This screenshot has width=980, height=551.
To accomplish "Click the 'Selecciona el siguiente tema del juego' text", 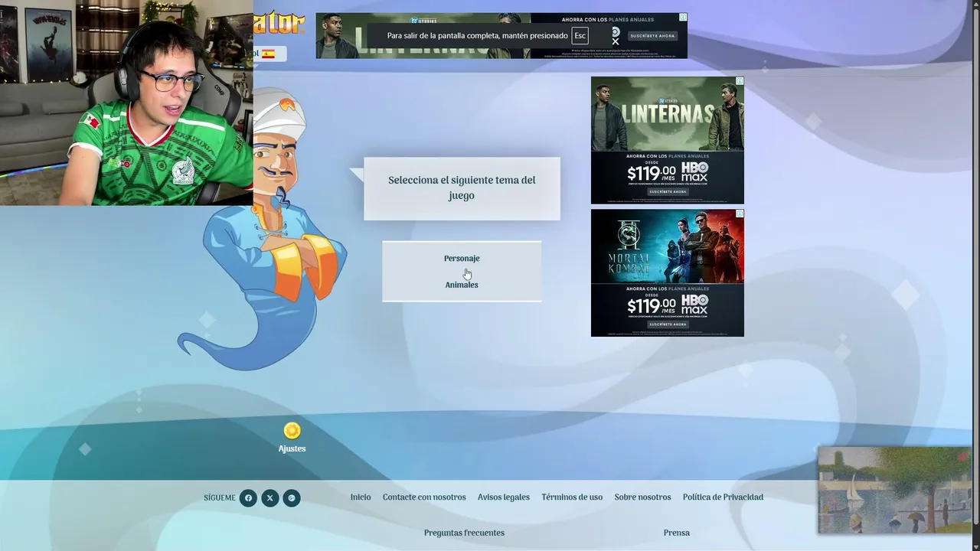I will coord(462,188).
